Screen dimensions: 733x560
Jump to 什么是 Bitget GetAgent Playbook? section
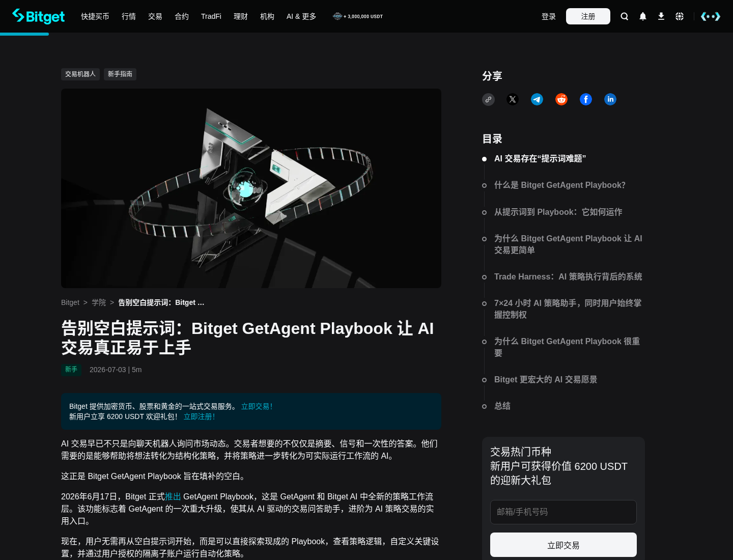(x=560, y=185)
